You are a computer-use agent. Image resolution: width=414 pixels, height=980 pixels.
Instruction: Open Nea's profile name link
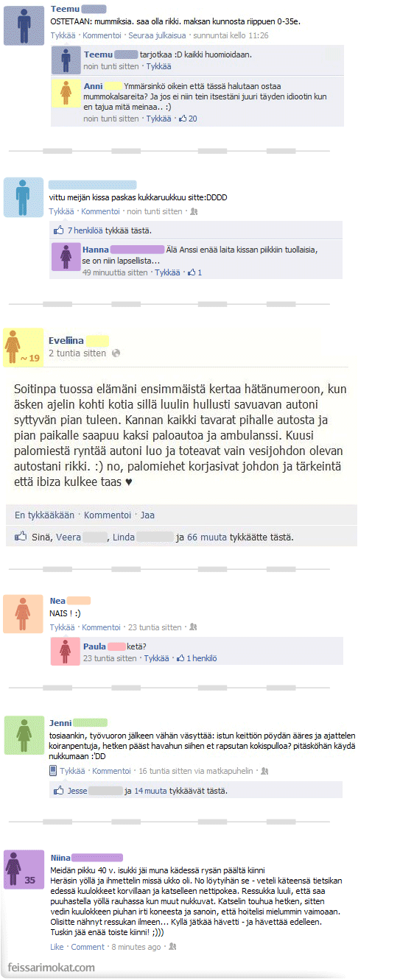click(57, 601)
